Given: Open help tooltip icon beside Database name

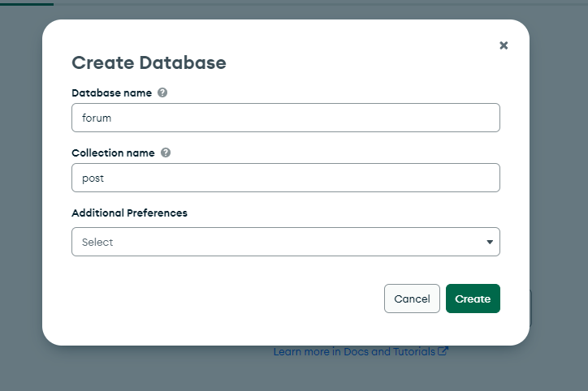Looking at the screenshot, I should point(162,92).
